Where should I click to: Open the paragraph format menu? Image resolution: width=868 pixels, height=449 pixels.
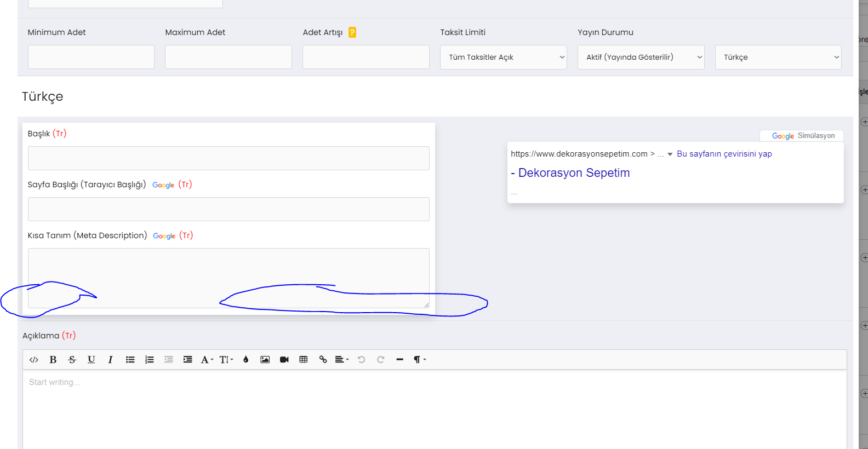(419, 360)
